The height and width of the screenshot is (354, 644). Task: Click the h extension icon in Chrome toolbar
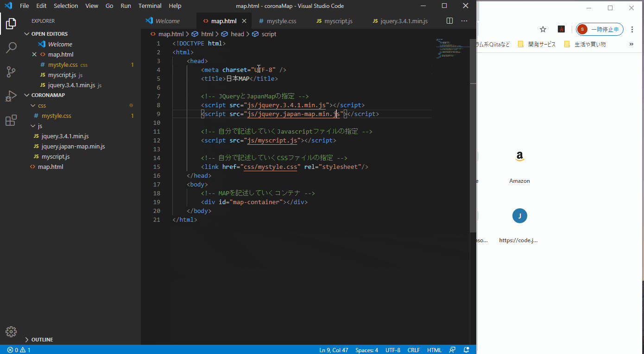561,29
